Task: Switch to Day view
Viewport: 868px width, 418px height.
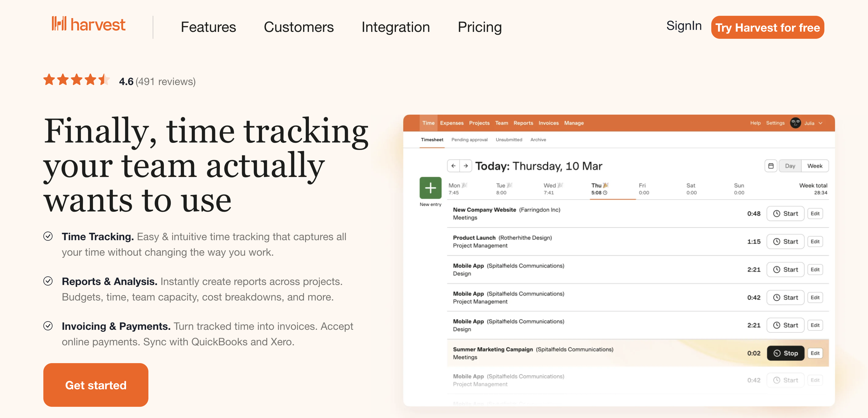Action: coord(790,166)
